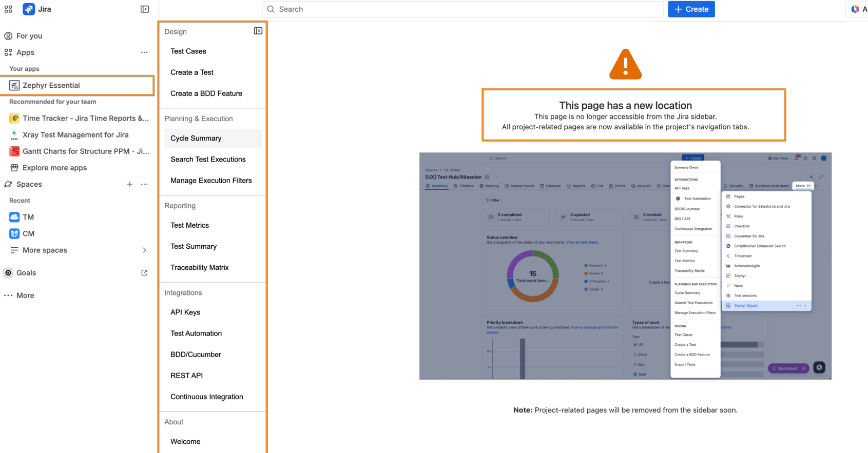This screenshot has width=868, height=453.
Task: Open Explore more apps link
Action: (x=54, y=168)
